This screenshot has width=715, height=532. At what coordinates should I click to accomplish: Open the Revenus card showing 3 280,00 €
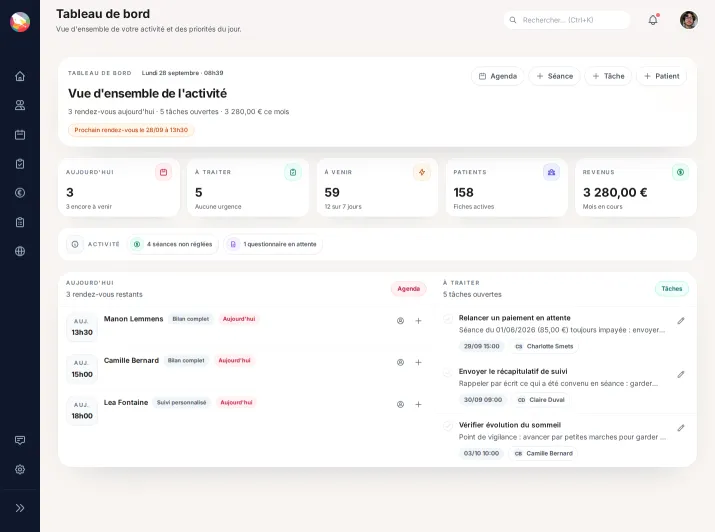(636, 187)
